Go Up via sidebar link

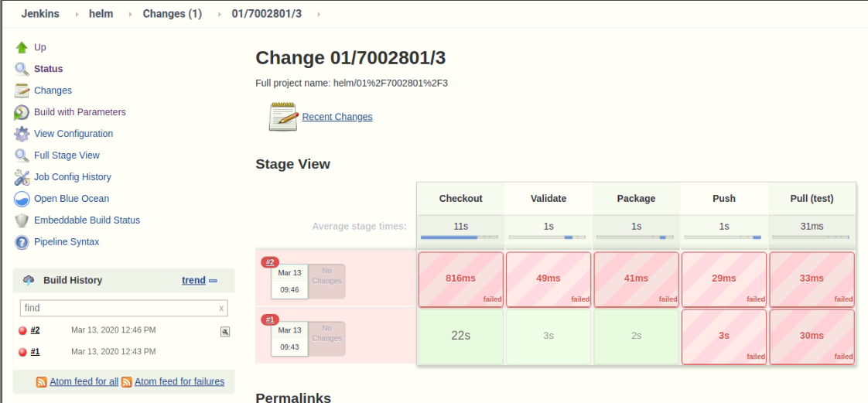coord(40,47)
